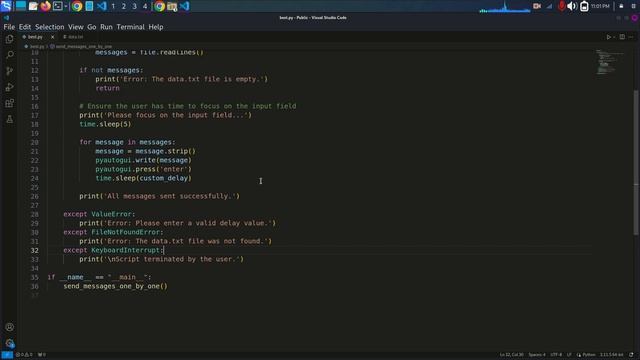Open the editor More Actions ellipsis
This screenshot has height=360, width=640.
(x=631, y=37)
